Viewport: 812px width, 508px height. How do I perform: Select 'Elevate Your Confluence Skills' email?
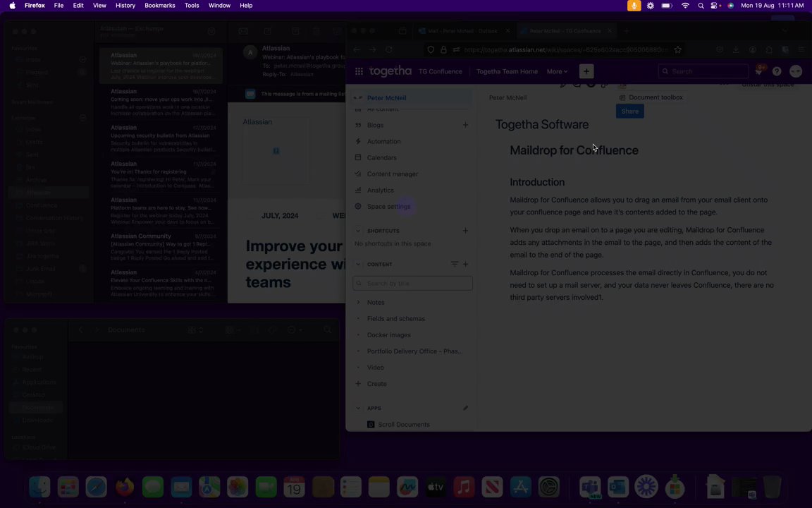(161, 284)
